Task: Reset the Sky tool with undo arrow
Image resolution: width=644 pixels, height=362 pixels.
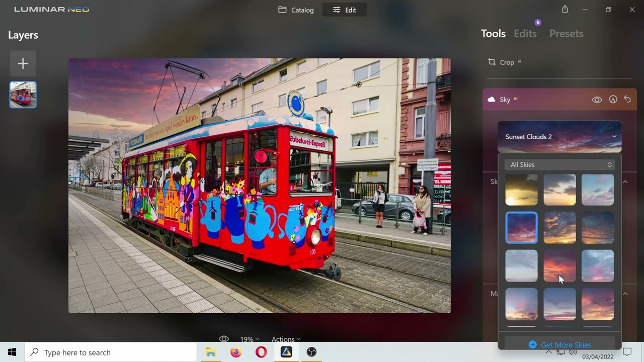Action: [627, 100]
